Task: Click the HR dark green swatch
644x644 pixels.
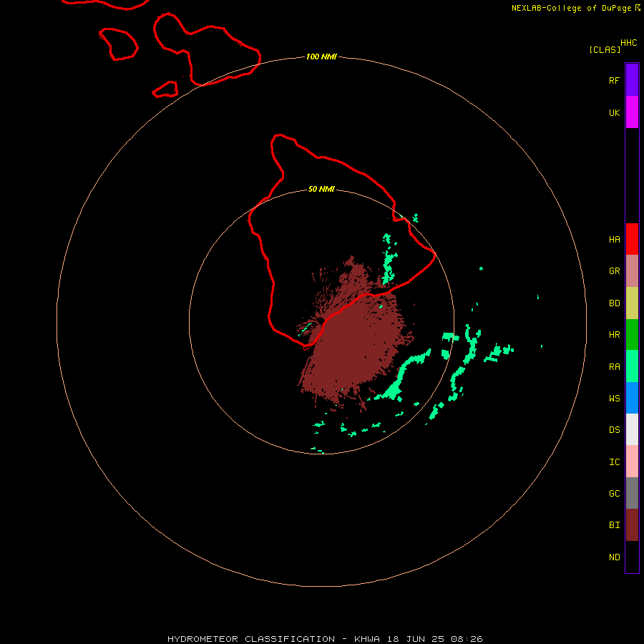Action: click(x=632, y=335)
